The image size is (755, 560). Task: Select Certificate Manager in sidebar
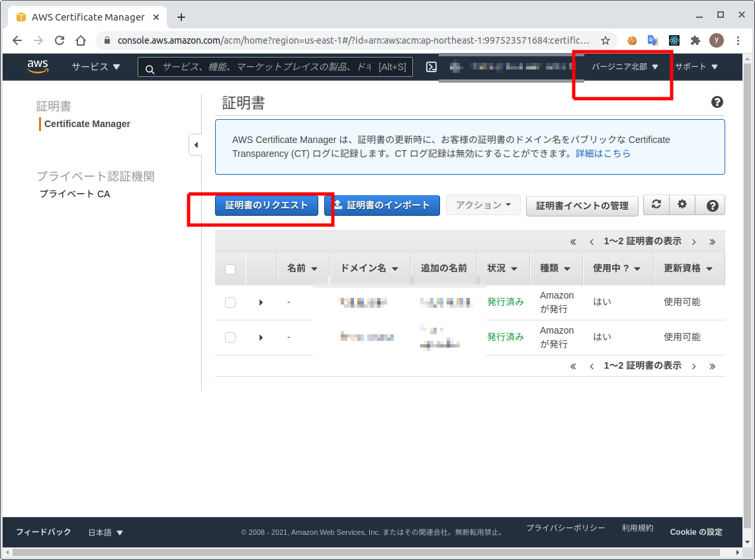[x=87, y=124]
